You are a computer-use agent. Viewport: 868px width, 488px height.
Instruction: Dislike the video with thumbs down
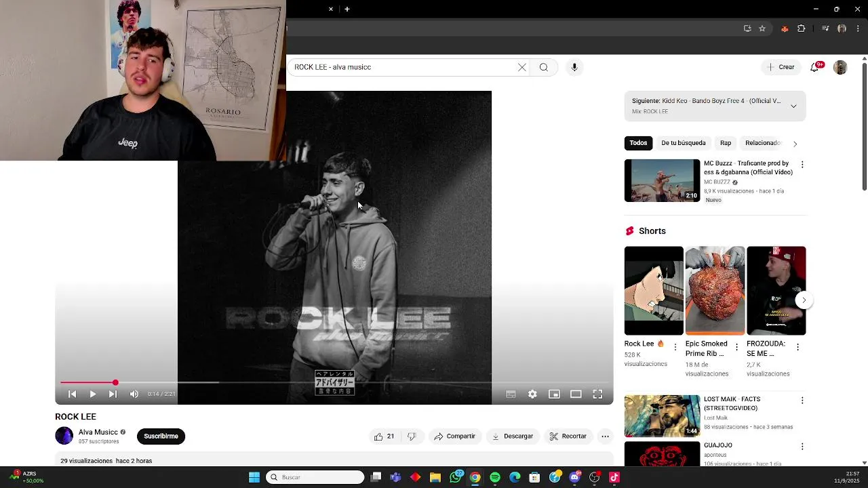[412, 436]
